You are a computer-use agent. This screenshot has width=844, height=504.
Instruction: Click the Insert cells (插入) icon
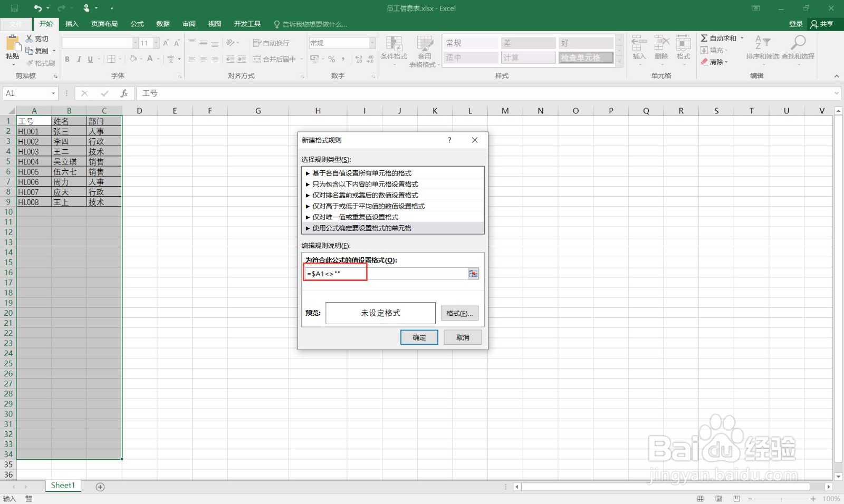(639, 43)
